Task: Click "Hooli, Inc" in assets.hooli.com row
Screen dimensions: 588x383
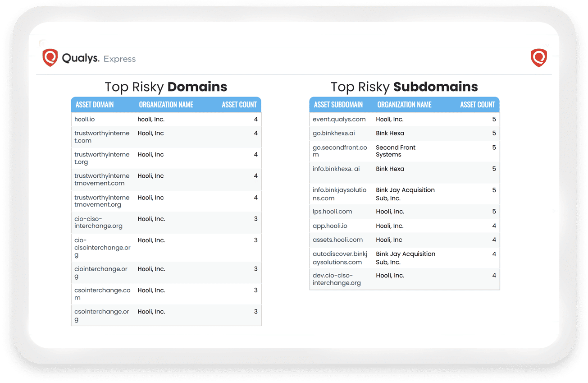Action: pyautogui.click(x=389, y=240)
